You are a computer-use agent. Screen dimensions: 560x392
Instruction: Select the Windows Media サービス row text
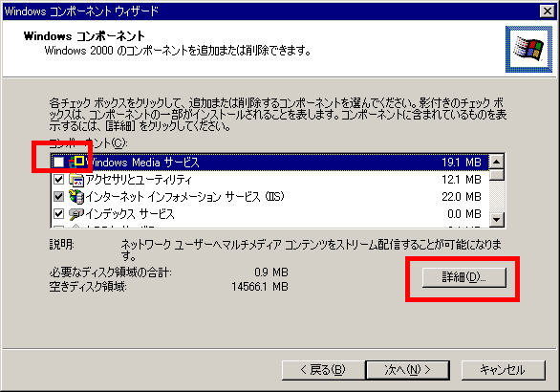pyautogui.click(x=142, y=163)
